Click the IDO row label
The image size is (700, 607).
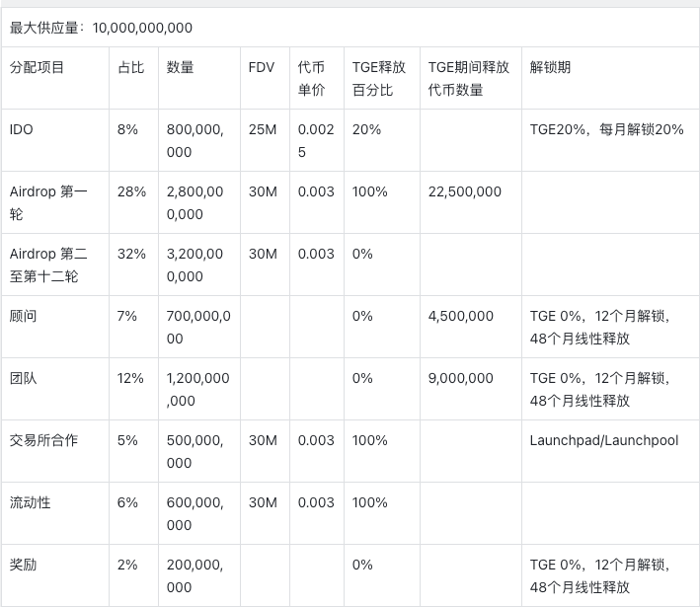pyautogui.click(x=21, y=129)
